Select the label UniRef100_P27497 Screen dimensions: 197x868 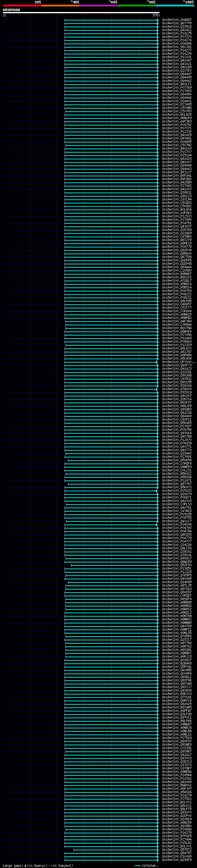177,426
